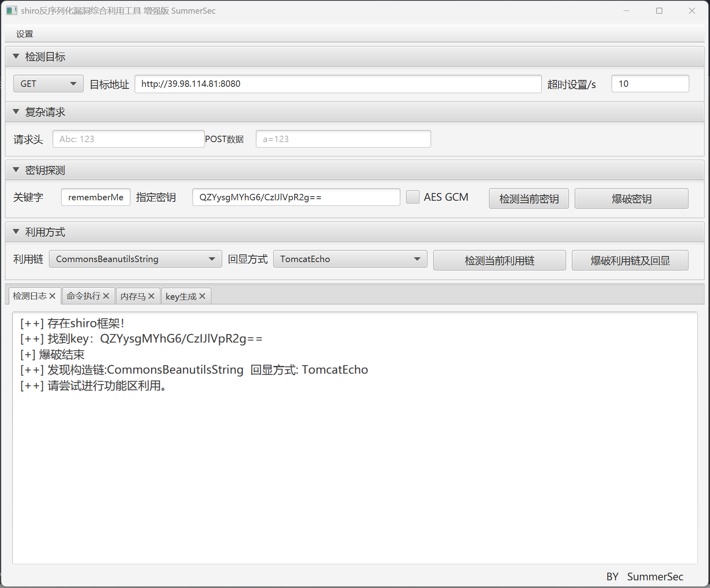Click the 检测当前密钥 button
This screenshot has height=588, width=710.
click(x=529, y=198)
